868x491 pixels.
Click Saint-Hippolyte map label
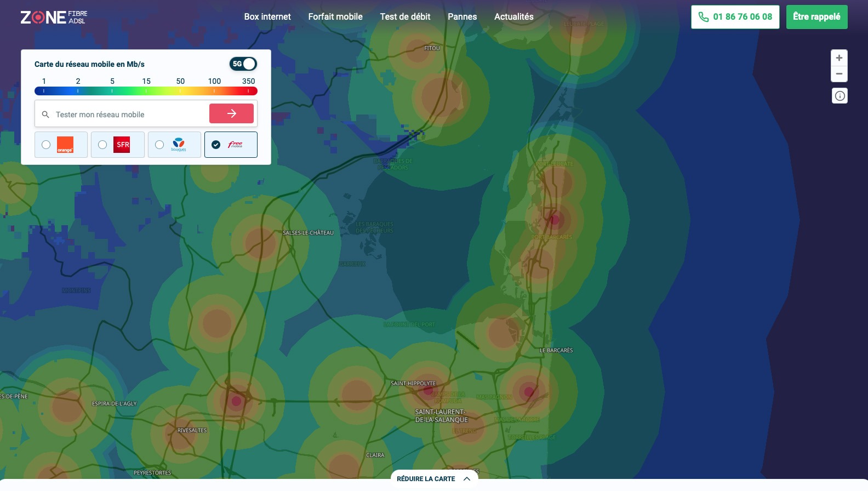pos(413,383)
